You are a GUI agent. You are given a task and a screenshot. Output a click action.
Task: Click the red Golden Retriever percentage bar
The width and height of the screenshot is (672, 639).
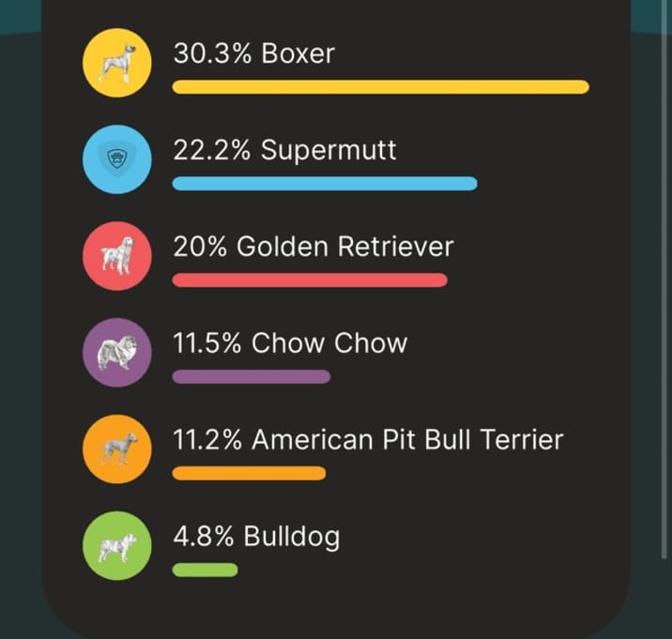(x=310, y=281)
